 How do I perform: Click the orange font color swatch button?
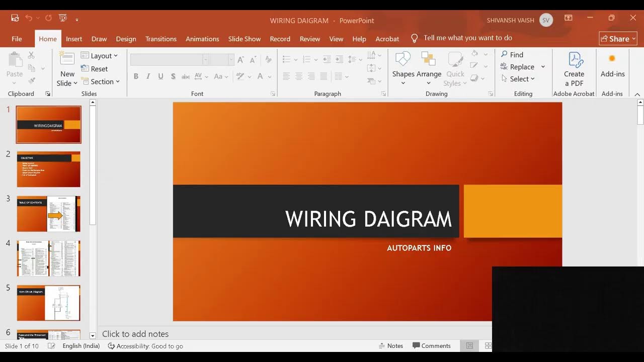click(x=260, y=76)
